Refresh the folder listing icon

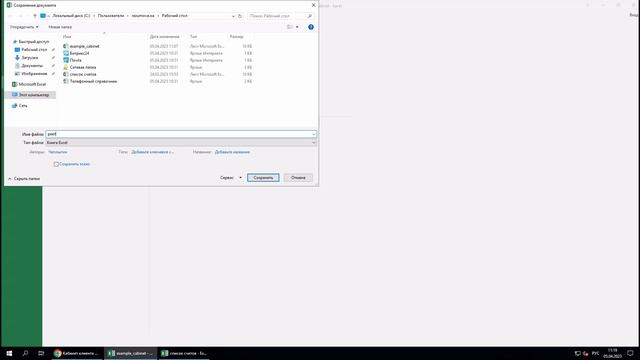pyautogui.click(x=240, y=16)
